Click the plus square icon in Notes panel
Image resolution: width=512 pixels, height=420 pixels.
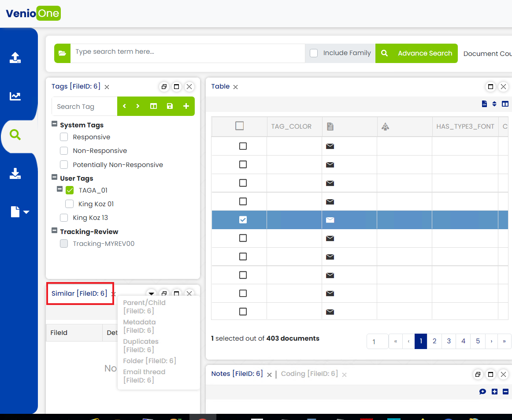[x=495, y=392]
